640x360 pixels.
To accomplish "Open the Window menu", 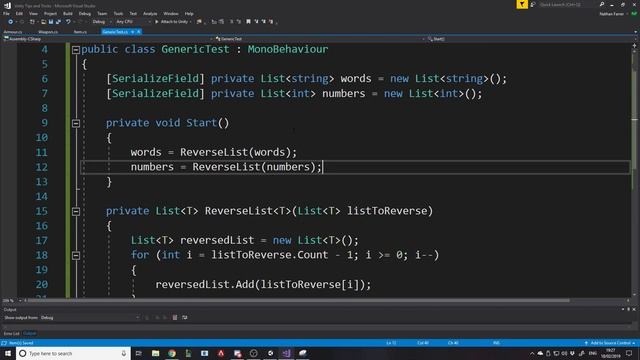I will 171,13.
